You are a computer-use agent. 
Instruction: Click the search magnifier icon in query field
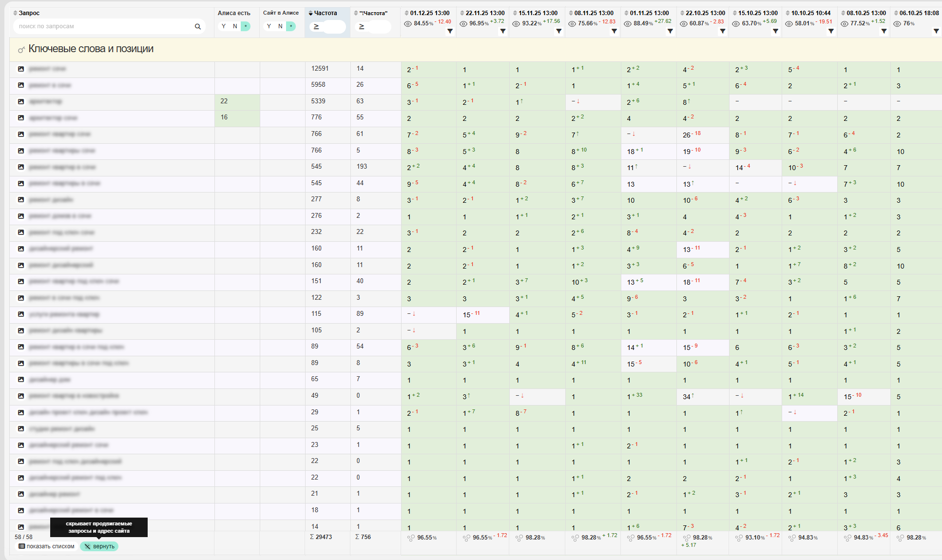(x=197, y=26)
